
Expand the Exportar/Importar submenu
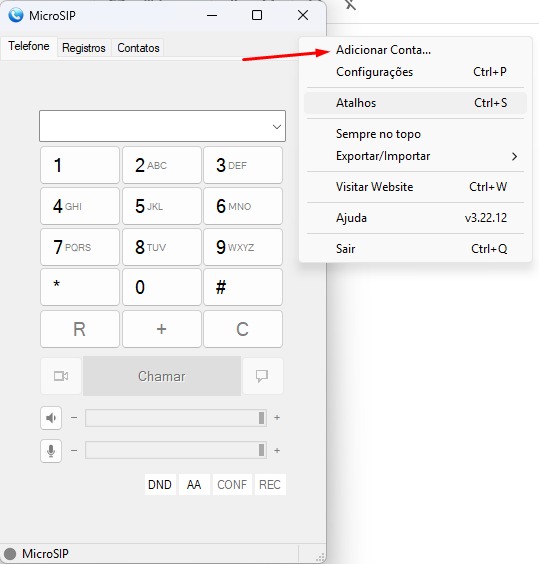(415, 156)
